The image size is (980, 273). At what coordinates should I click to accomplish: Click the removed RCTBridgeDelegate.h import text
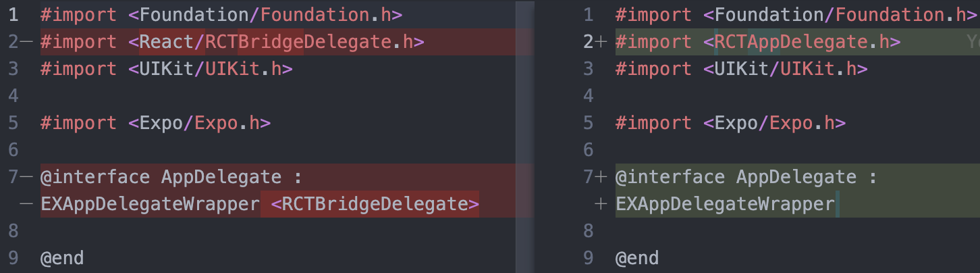coord(315,42)
